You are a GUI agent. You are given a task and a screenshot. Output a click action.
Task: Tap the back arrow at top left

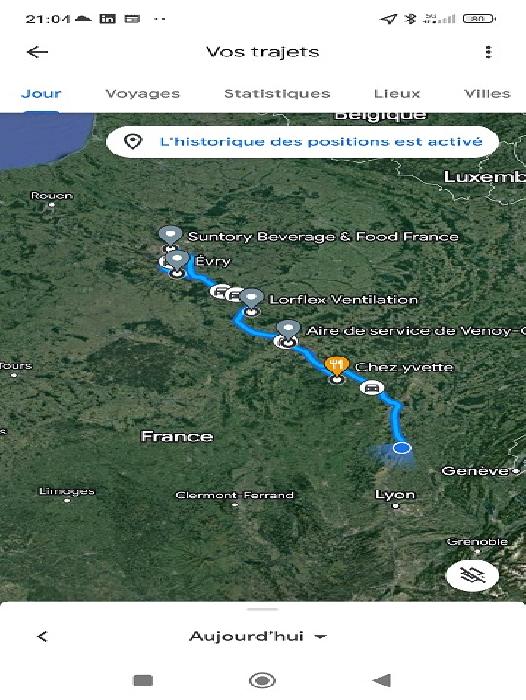tap(38, 52)
